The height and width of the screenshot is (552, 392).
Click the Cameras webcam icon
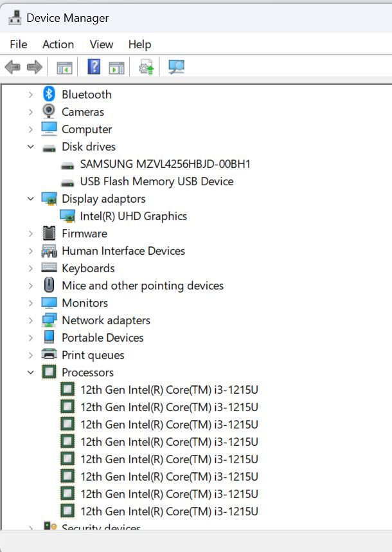point(49,111)
